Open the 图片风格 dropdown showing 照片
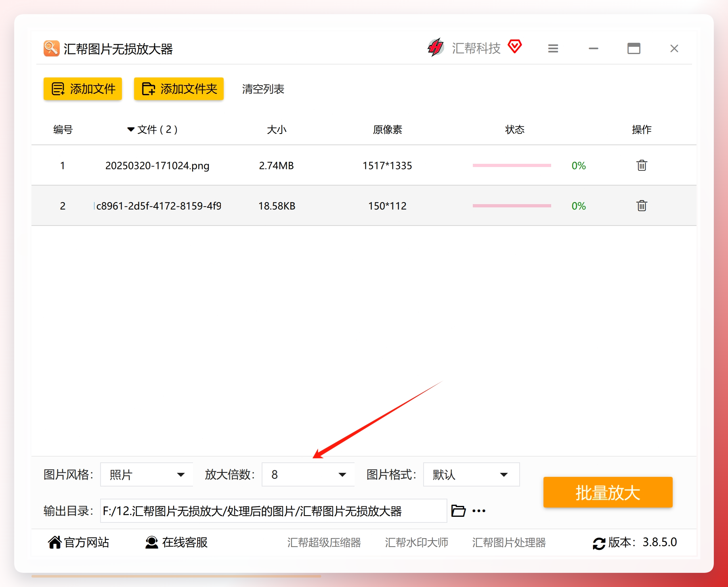This screenshot has height=587, width=728. click(x=147, y=474)
